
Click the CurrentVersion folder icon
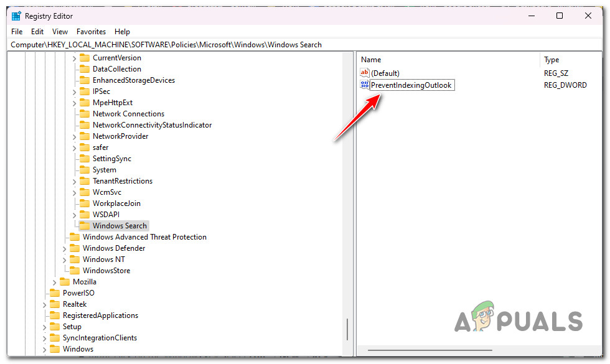(85, 58)
